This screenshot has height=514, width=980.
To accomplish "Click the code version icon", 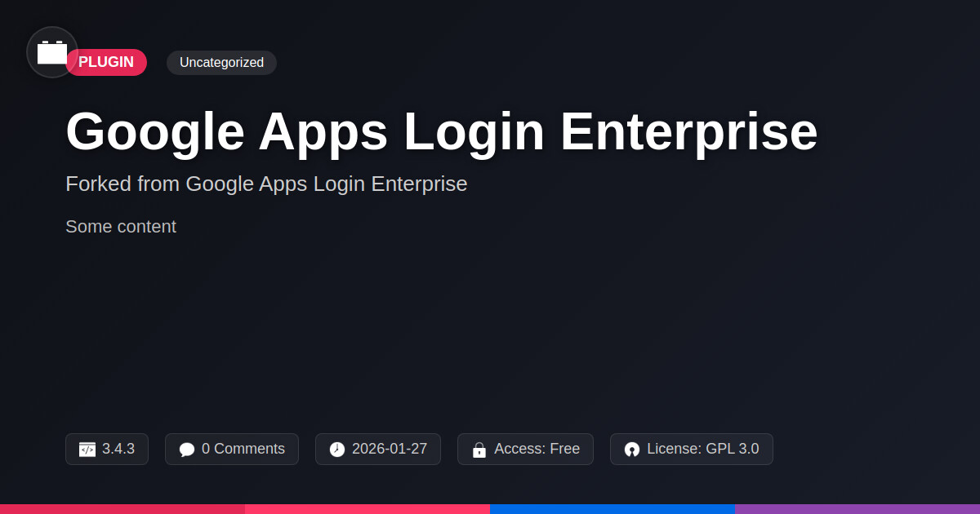I will pyautogui.click(x=87, y=450).
